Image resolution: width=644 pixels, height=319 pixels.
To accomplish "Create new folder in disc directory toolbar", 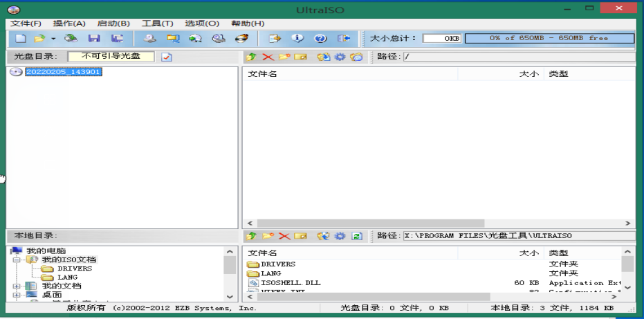I will coord(284,57).
